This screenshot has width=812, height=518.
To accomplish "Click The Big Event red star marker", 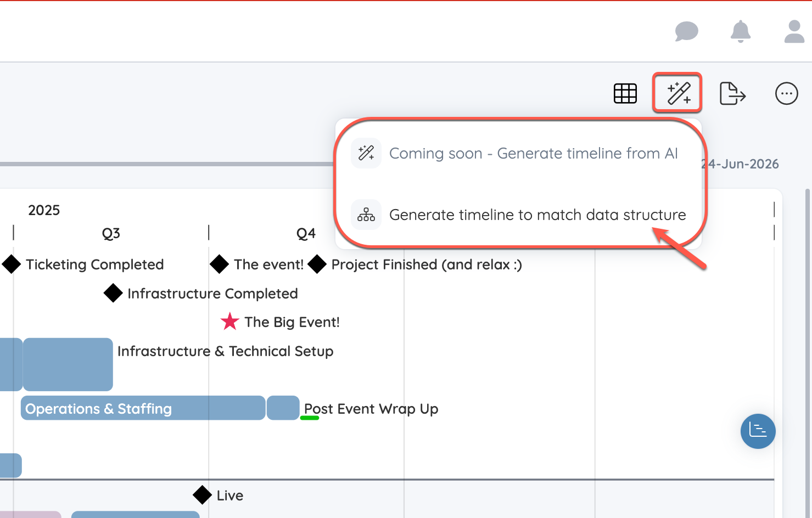I will tap(229, 322).
